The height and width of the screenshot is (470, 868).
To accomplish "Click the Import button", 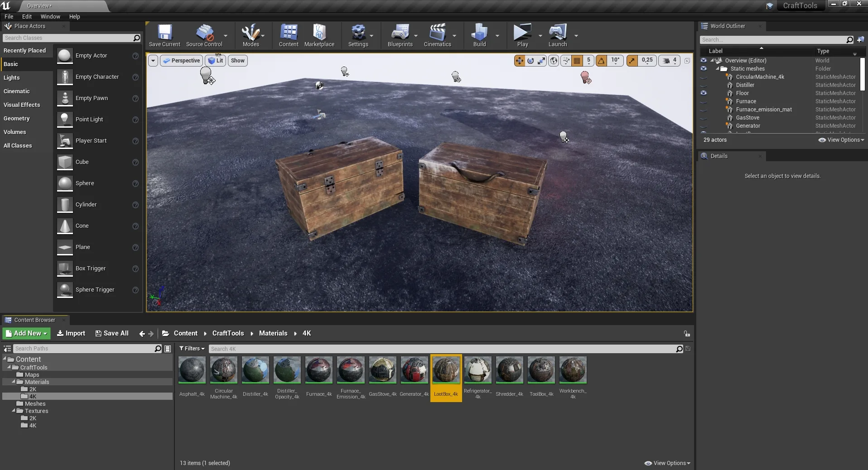I will click(x=71, y=334).
